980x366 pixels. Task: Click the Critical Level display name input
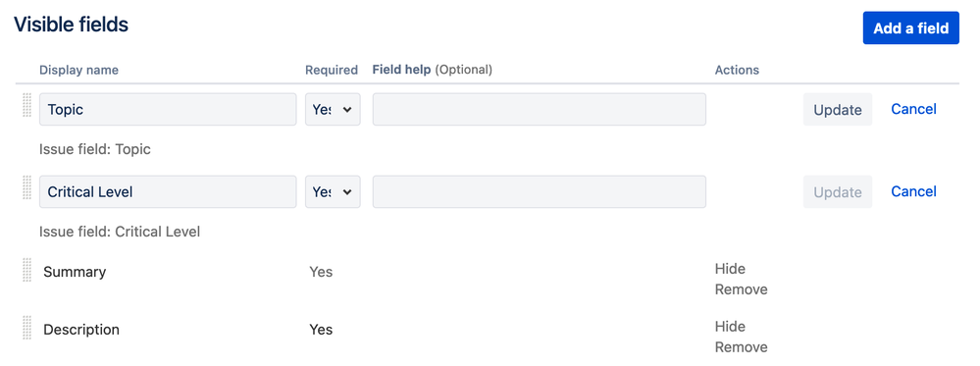tap(168, 191)
